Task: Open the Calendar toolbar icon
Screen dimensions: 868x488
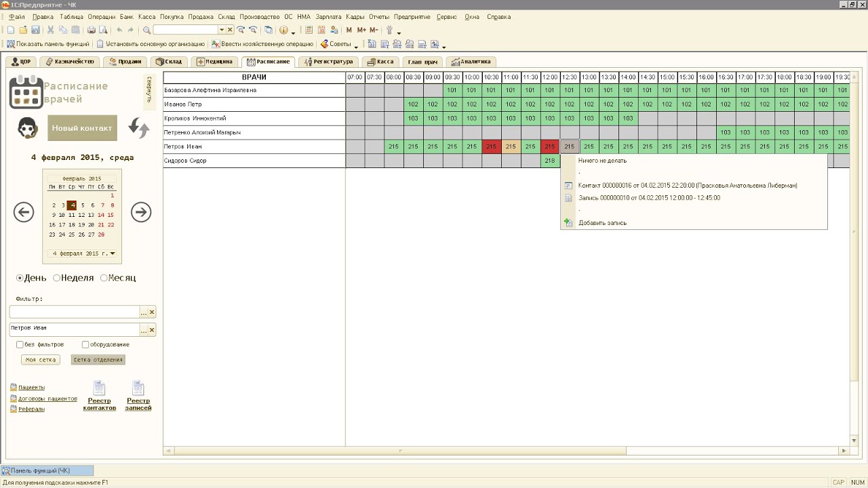Action: (321, 30)
